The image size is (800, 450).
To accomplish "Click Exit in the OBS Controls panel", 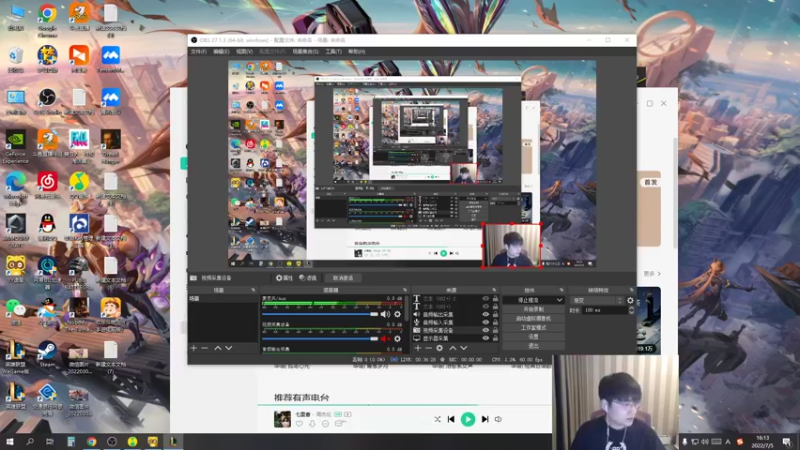I will [x=533, y=346].
